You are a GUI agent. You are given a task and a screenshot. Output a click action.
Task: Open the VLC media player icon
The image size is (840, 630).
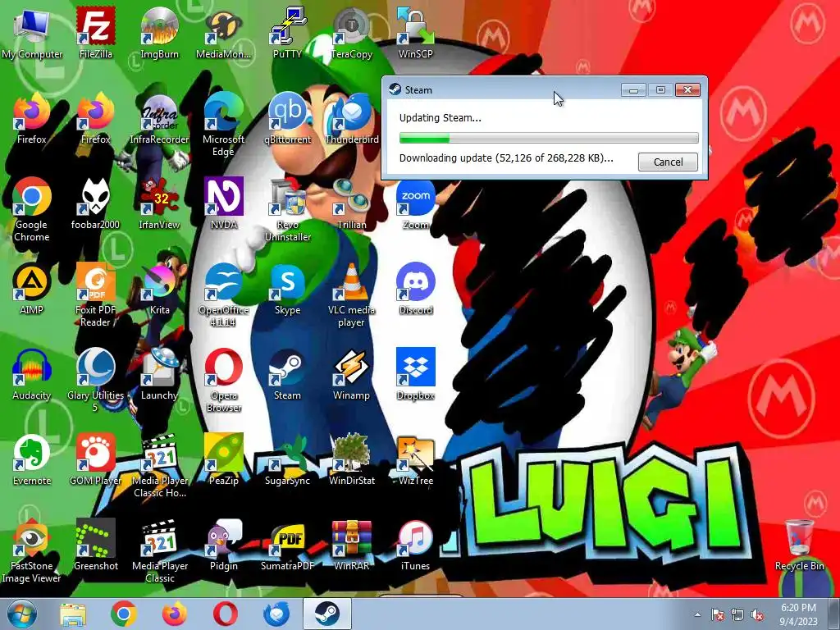[351, 294]
